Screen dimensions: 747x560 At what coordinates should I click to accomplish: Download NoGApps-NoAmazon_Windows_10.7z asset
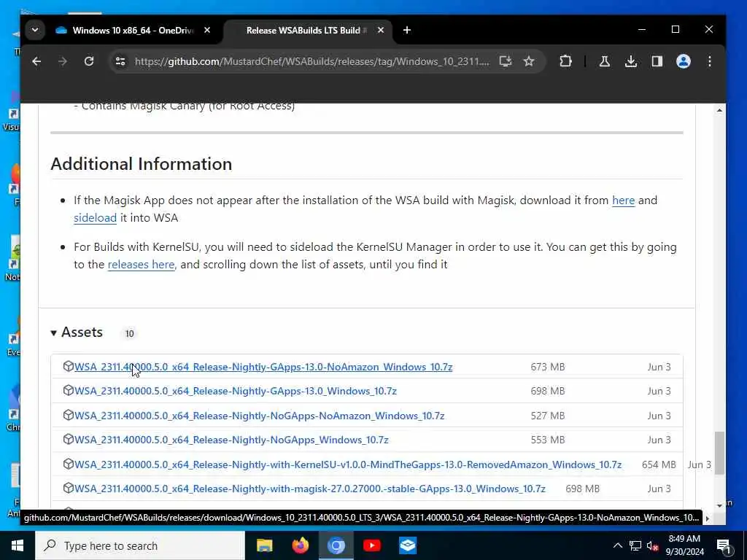click(x=259, y=416)
